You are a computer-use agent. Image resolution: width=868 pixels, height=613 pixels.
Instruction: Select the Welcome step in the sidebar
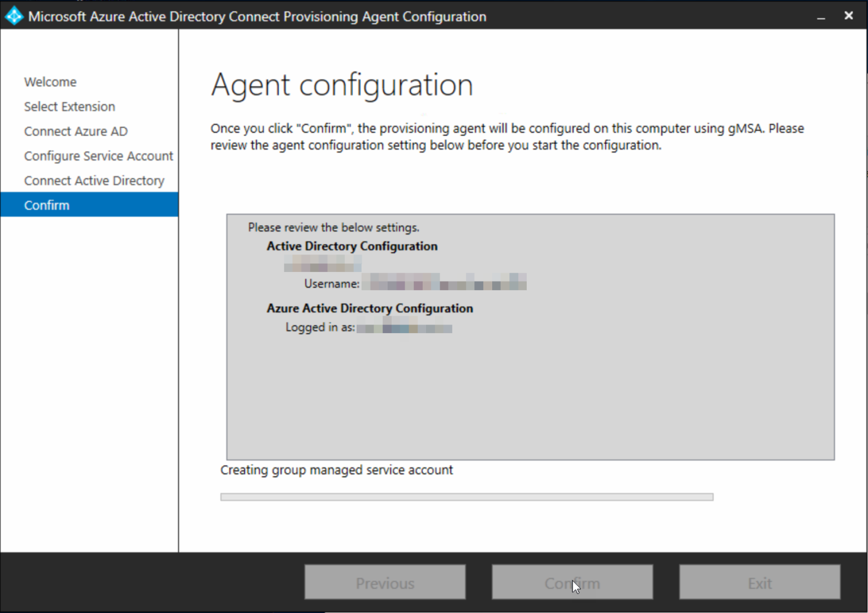point(50,81)
